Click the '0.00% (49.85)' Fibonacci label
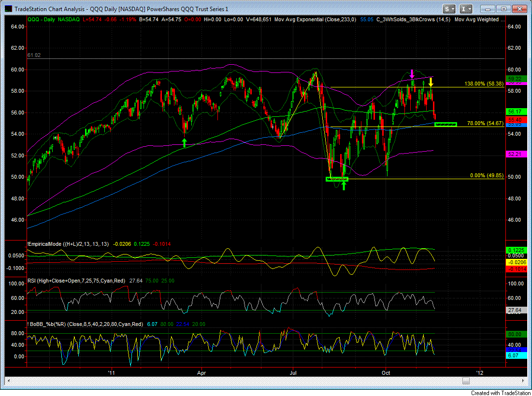Viewport: 532px width, 396px height. (487, 176)
